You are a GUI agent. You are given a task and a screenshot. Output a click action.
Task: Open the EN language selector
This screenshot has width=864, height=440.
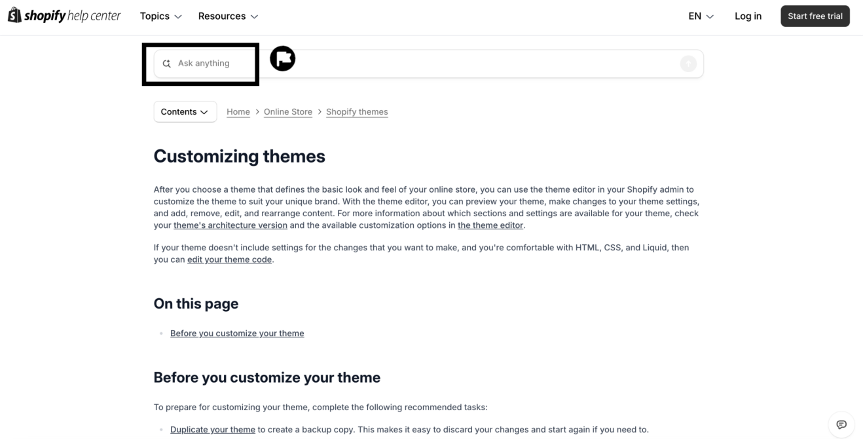[x=701, y=16]
